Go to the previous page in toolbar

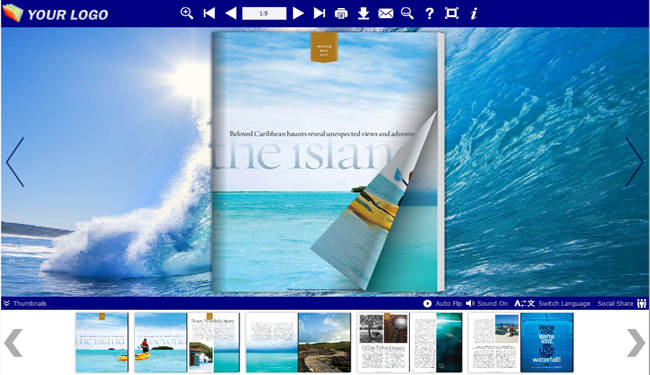tap(230, 13)
